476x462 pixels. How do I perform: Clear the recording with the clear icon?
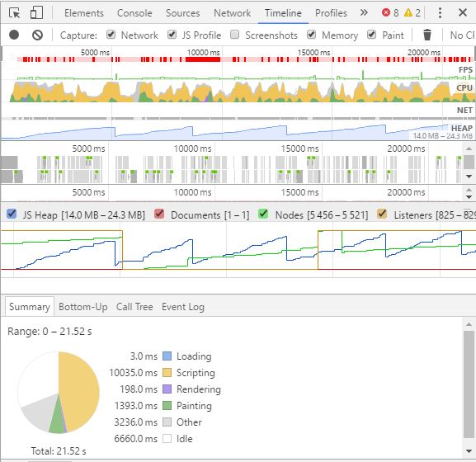pos(37,35)
